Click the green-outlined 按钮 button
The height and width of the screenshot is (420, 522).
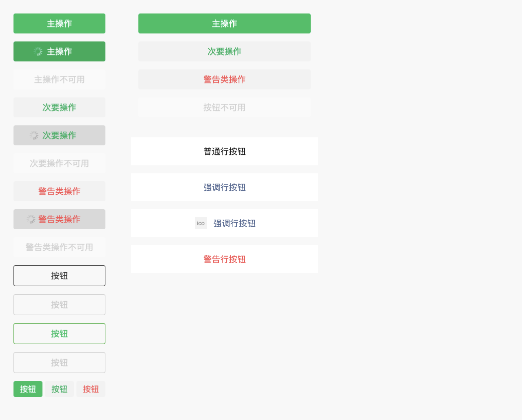(x=59, y=334)
